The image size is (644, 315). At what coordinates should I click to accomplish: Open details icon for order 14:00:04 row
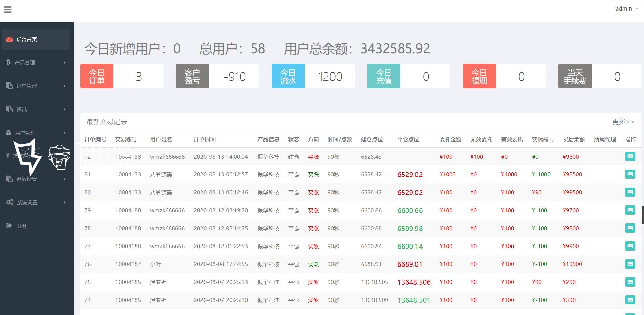[x=630, y=156]
